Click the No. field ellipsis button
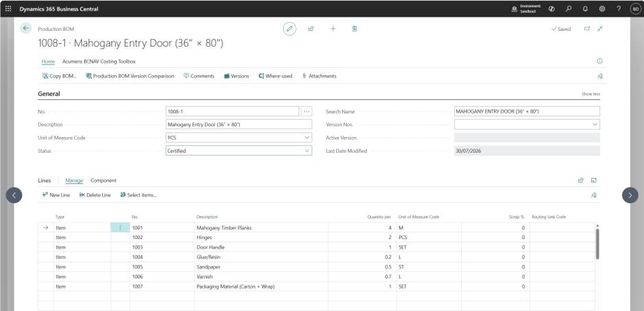The height and width of the screenshot is (311, 644). (x=306, y=112)
